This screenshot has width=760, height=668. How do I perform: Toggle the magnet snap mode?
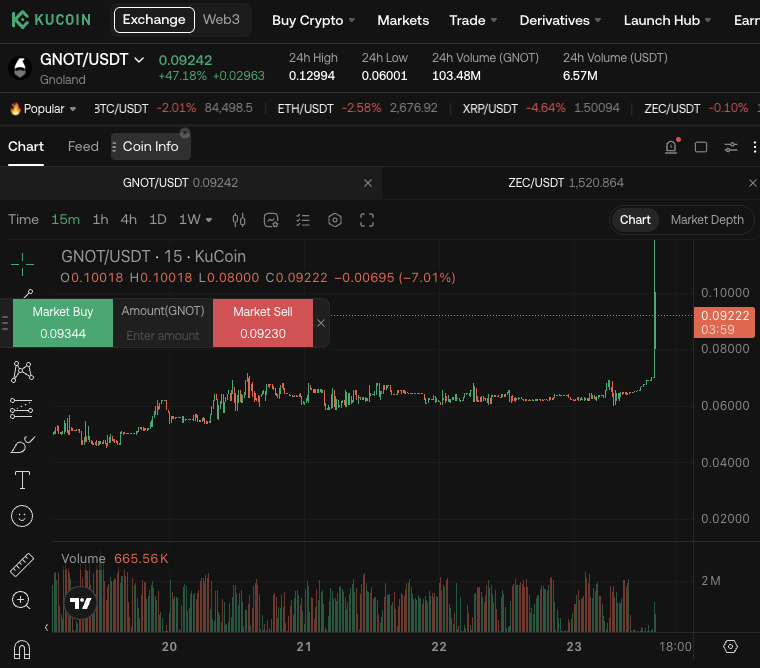click(22, 650)
